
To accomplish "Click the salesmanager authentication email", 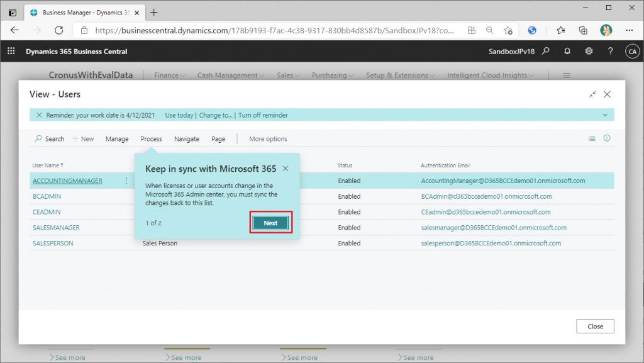I will (494, 228).
